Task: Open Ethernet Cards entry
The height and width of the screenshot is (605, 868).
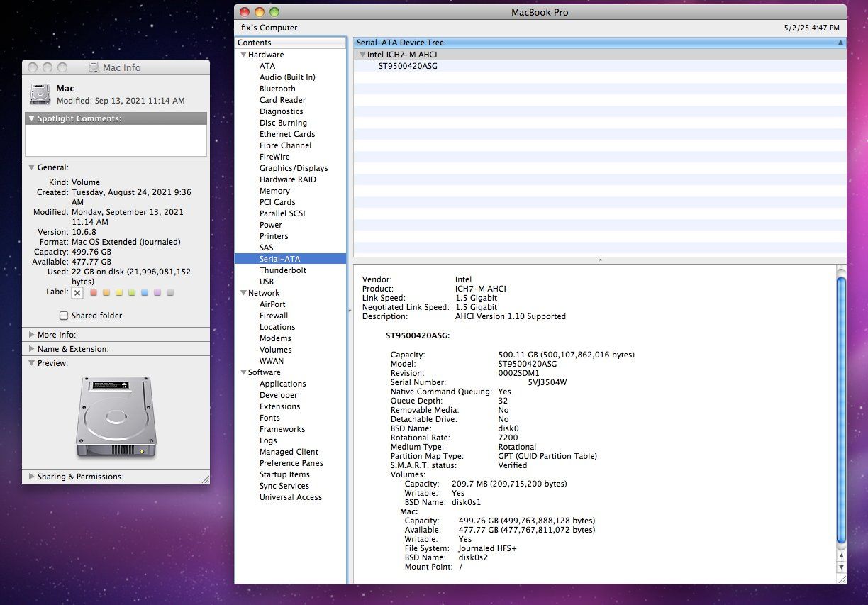Action: 287,134
